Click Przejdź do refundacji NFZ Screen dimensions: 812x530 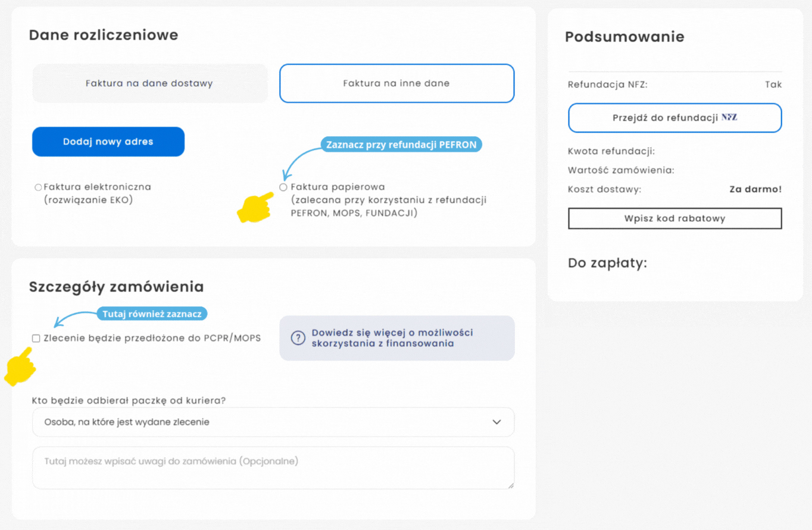(x=674, y=118)
